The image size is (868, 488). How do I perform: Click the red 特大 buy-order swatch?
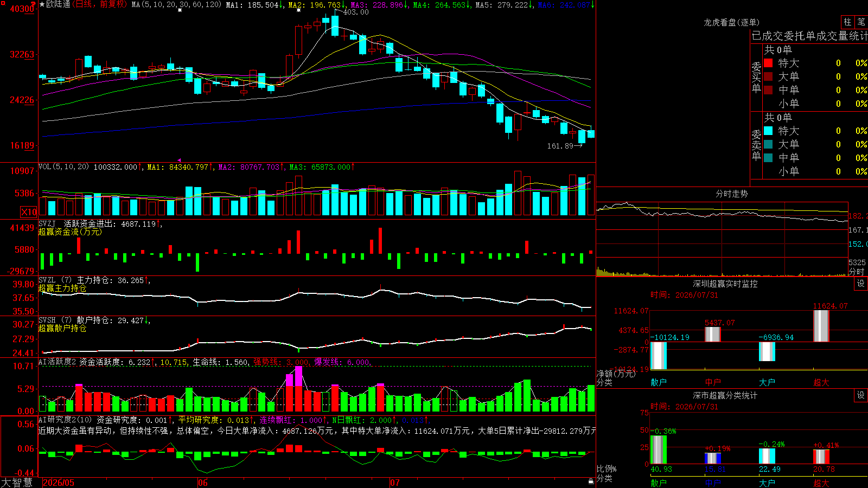[768, 63]
